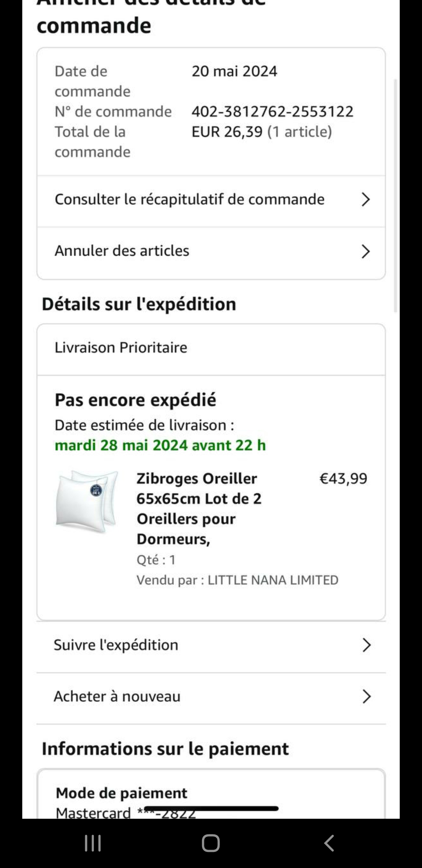Tap the Android home button icon
The width and height of the screenshot is (422, 868).
tap(211, 843)
